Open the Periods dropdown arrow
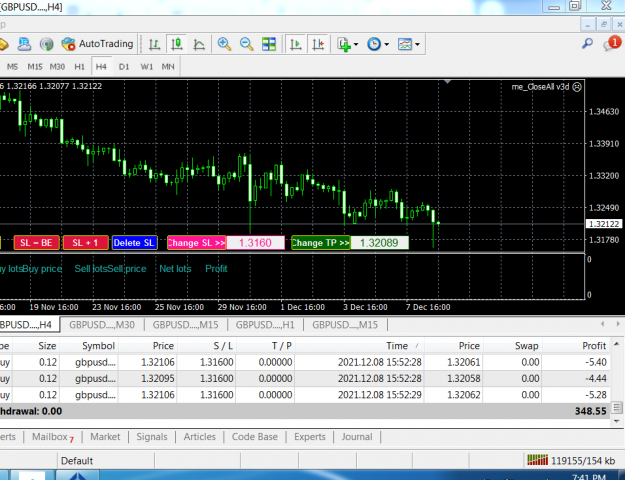The height and width of the screenshot is (480, 625). click(387, 44)
